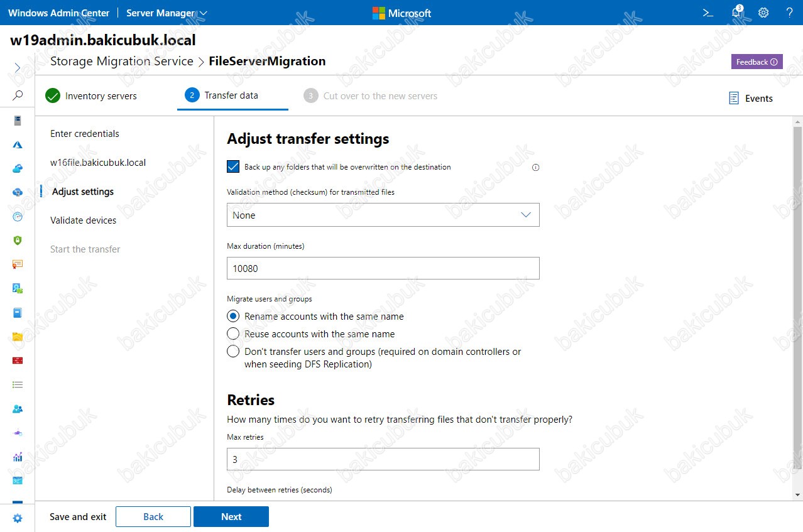Image resolution: width=803 pixels, height=532 pixels.
Task: Open sidebar Settings gear at bottom
Action: pos(18,518)
